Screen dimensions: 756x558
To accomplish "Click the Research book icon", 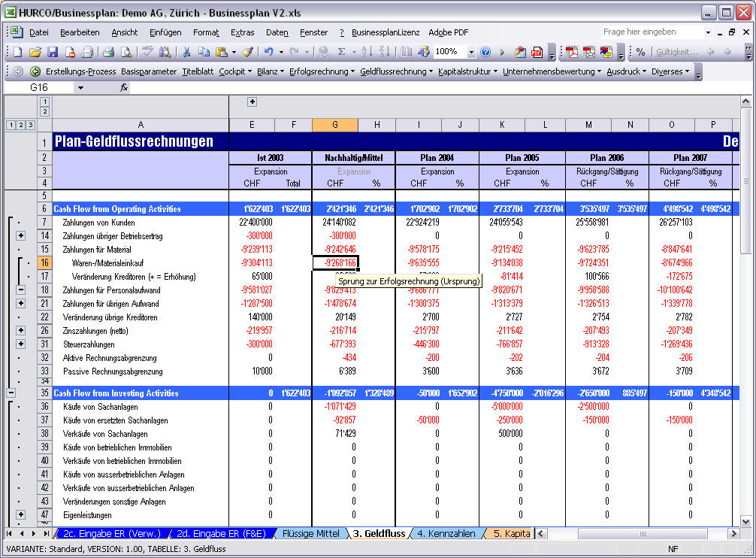I will coord(165,52).
